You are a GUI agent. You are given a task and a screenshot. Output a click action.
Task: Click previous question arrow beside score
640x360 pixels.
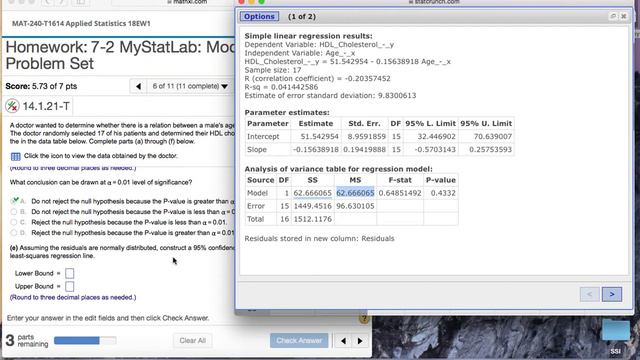click(x=138, y=87)
